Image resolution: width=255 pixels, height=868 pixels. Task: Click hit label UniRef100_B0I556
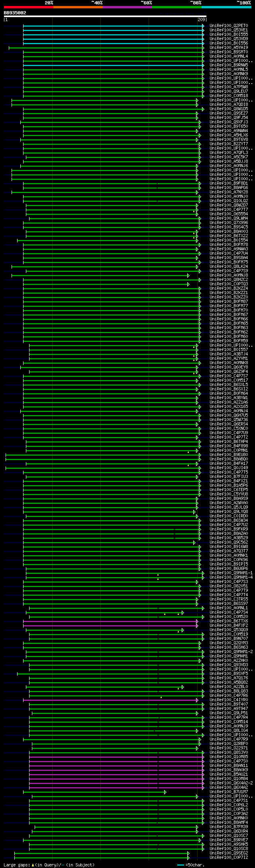coord(229,43)
